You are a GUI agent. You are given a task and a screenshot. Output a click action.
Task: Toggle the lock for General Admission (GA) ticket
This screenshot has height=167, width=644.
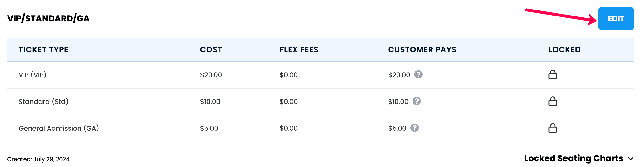[553, 128]
